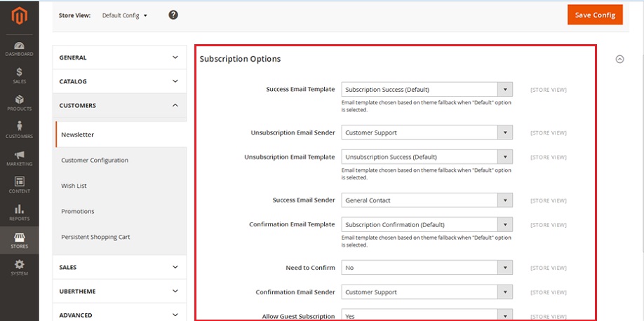Click the help question mark icon
Viewport: 644px width, 321px height.
[173, 15]
